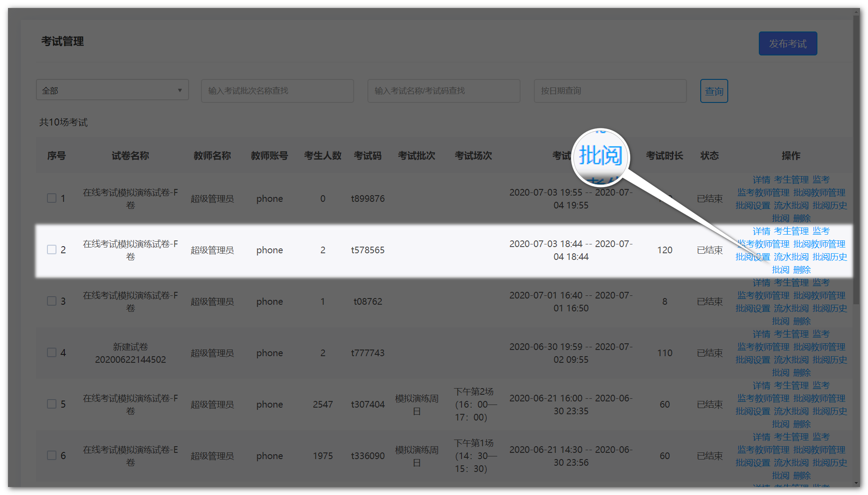
Task: Click 批阅设置 in row 4
Action: [x=753, y=360]
